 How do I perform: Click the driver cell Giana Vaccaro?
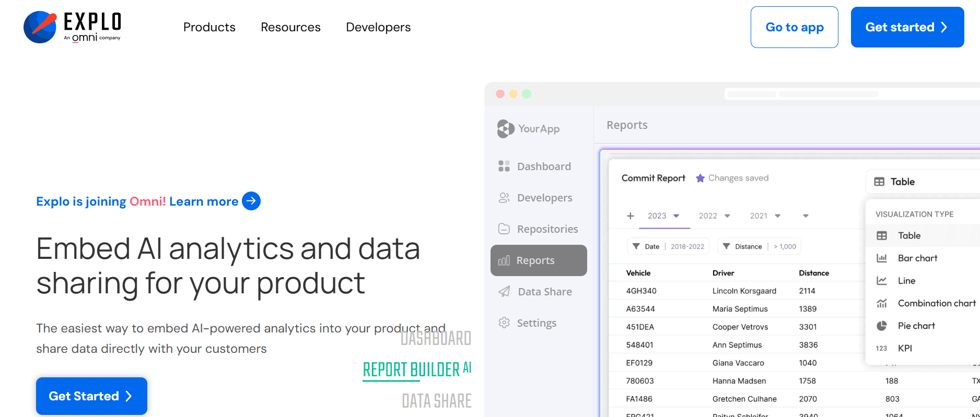(738, 363)
